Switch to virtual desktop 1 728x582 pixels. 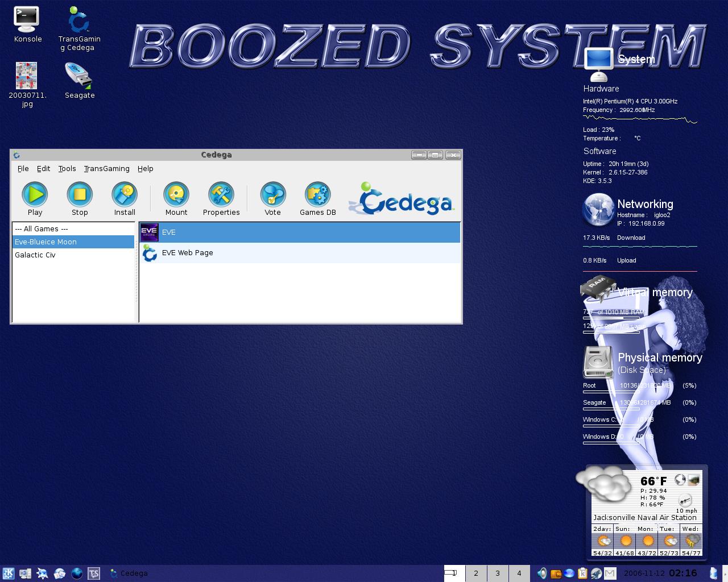tap(454, 573)
